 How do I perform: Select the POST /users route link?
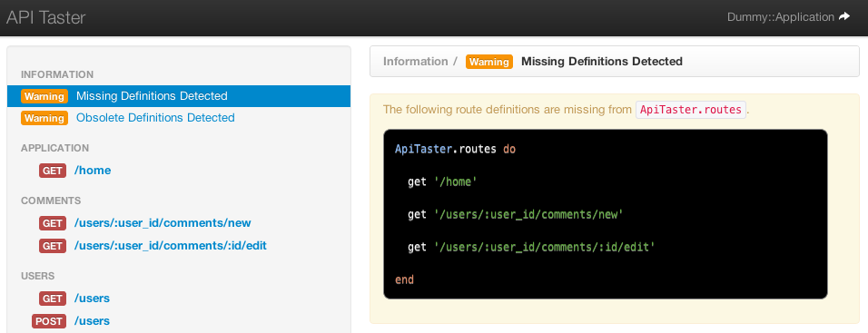[x=92, y=321]
